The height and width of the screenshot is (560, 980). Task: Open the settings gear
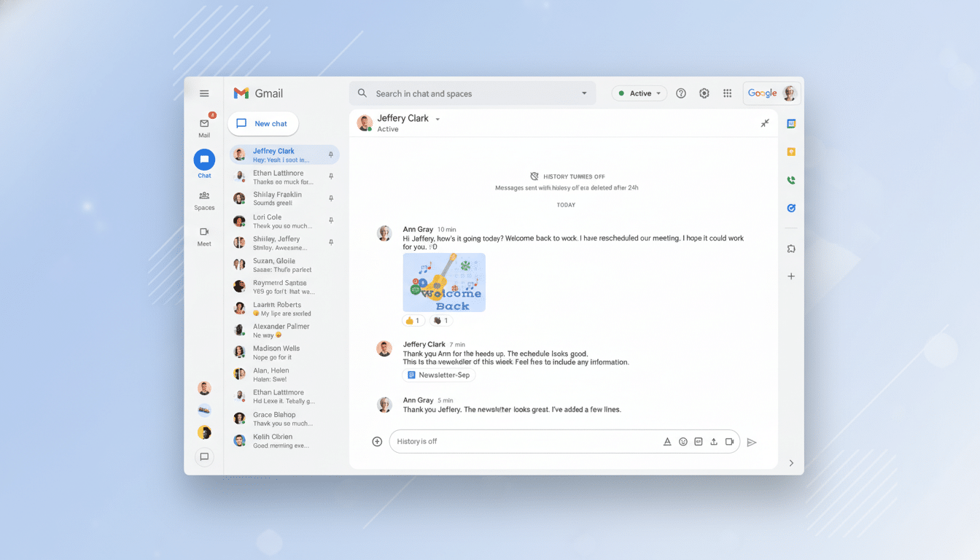pos(704,93)
